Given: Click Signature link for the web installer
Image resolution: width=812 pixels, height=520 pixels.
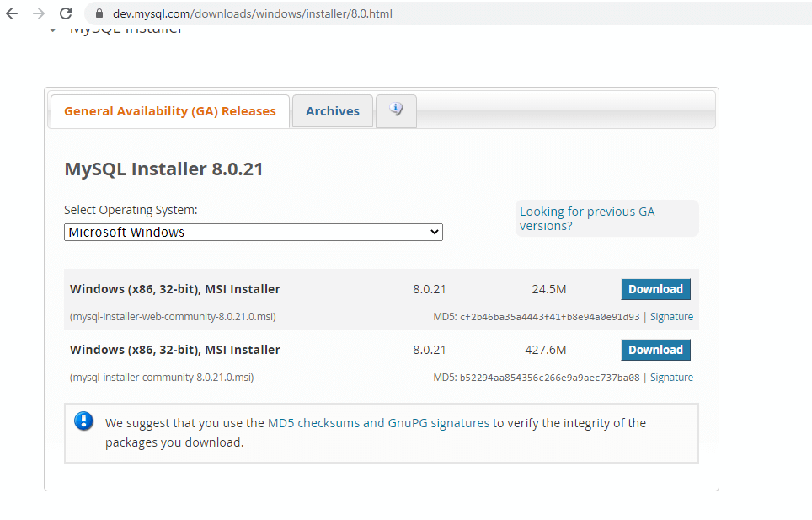Looking at the screenshot, I should (671, 316).
